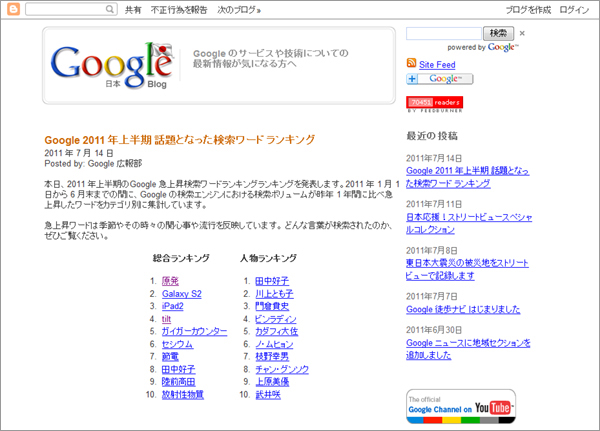
Task: Click the Galaxy S2 ranking link
Action: 181,294
